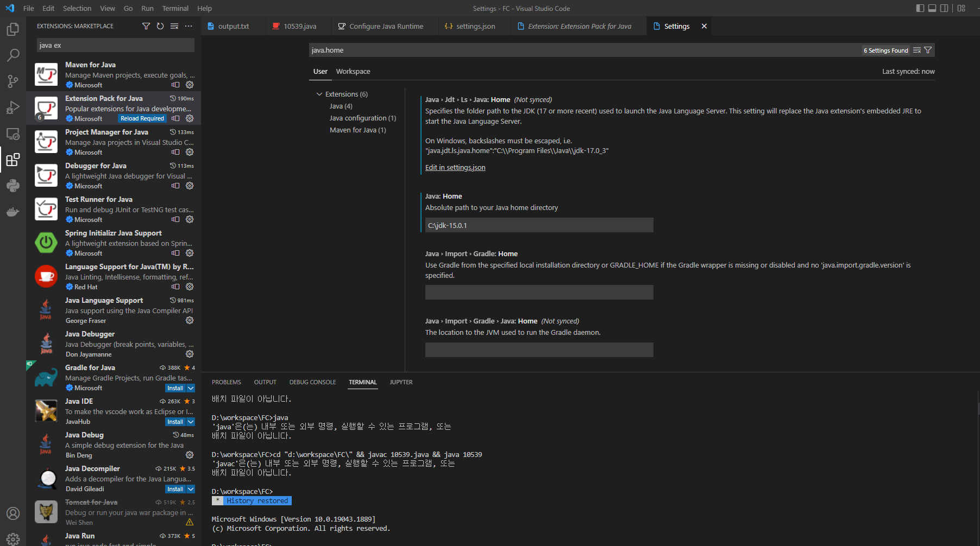Select the User settings tab
This screenshot has height=546, width=980.
click(x=321, y=71)
